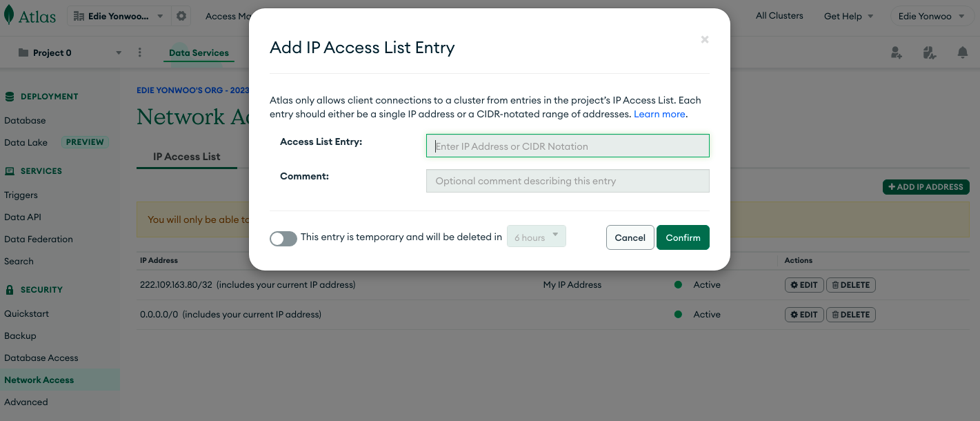Delete the 0.0.0.0/0 IP entry
Image resolution: width=980 pixels, height=421 pixels.
850,315
